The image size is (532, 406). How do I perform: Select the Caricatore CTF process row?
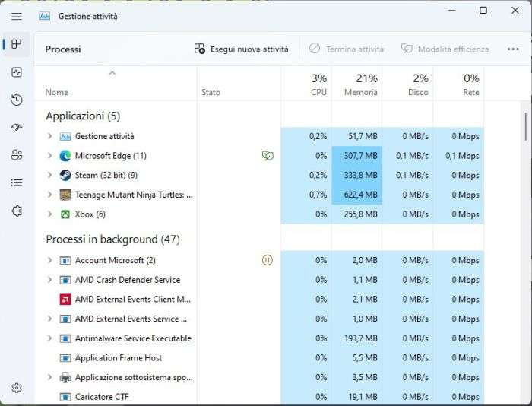tap(259, 397)
